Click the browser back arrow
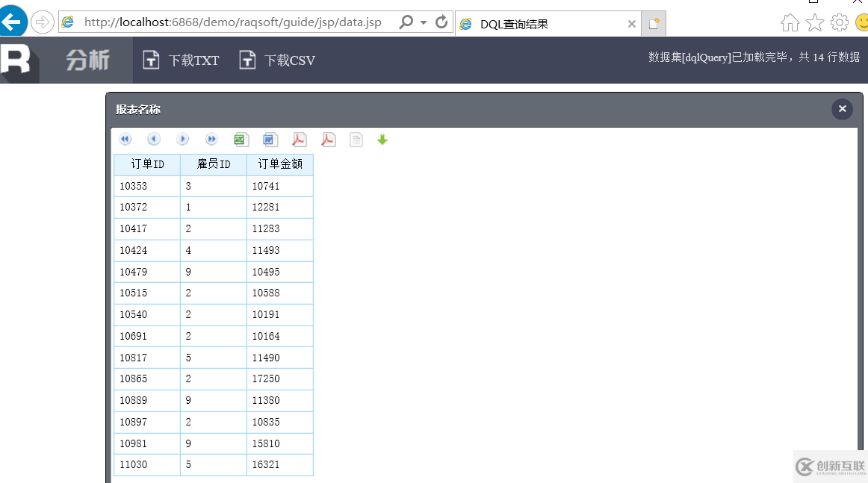 click(12, 22)
